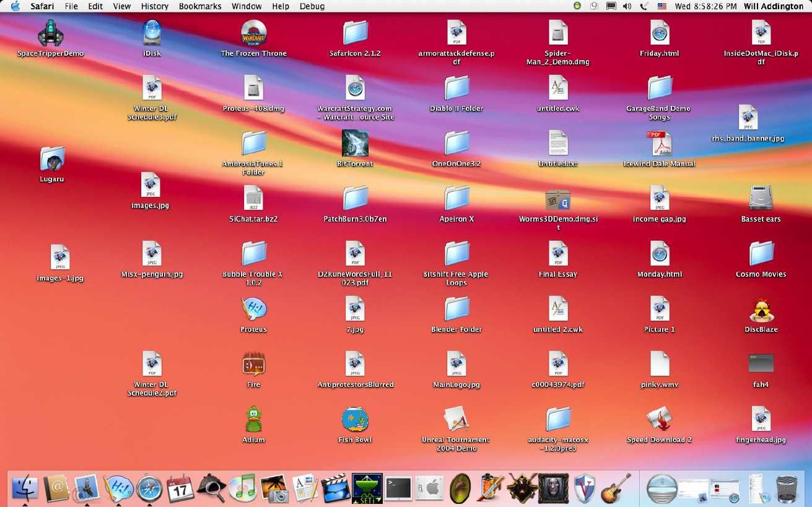The height and width of the screenshot is (507, 812).
Task: Select the rhs_band_banner.jpg file
Action: tap(748, 118)
